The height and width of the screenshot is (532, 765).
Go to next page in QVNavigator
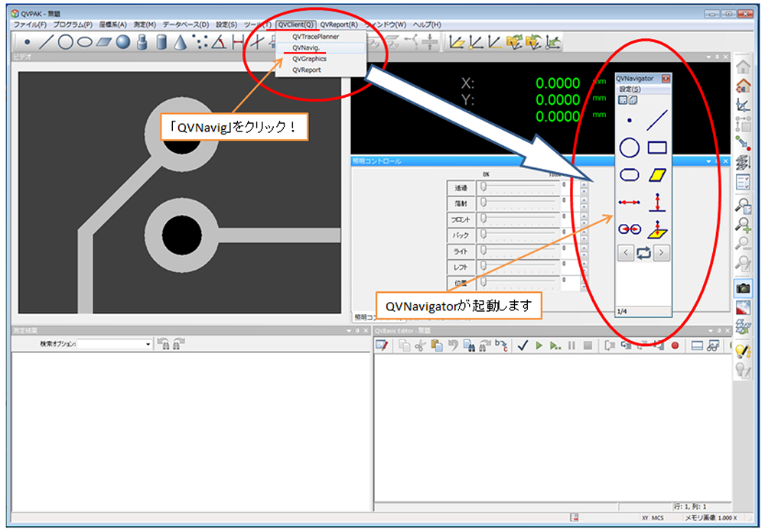pyautogui.click(x=660, y=253)
